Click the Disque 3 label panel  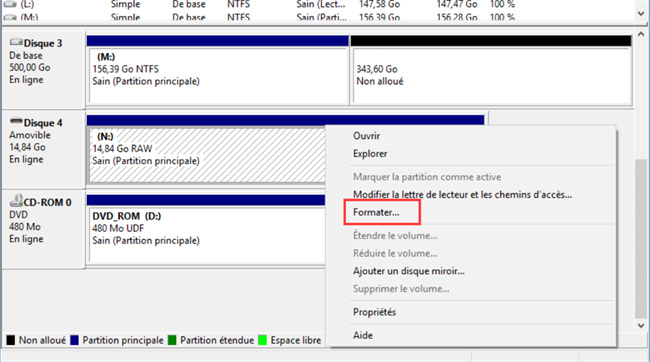pos(44,69)
